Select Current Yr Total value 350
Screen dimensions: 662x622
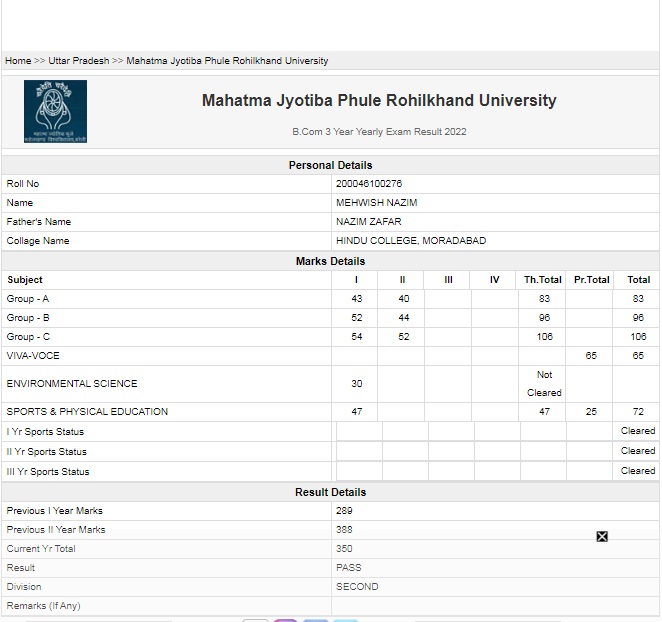point(344,549)
